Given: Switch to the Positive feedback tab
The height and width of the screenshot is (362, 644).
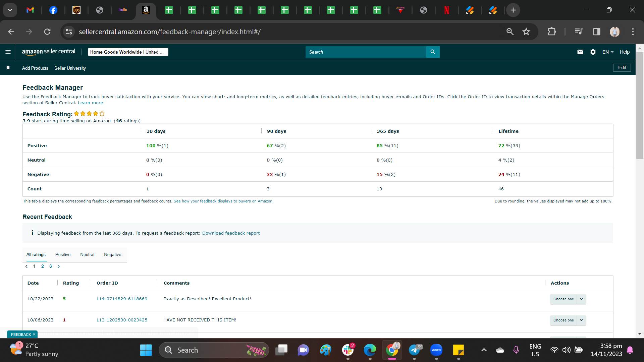Looking at the screenshot, I should [x=63, y=255].
